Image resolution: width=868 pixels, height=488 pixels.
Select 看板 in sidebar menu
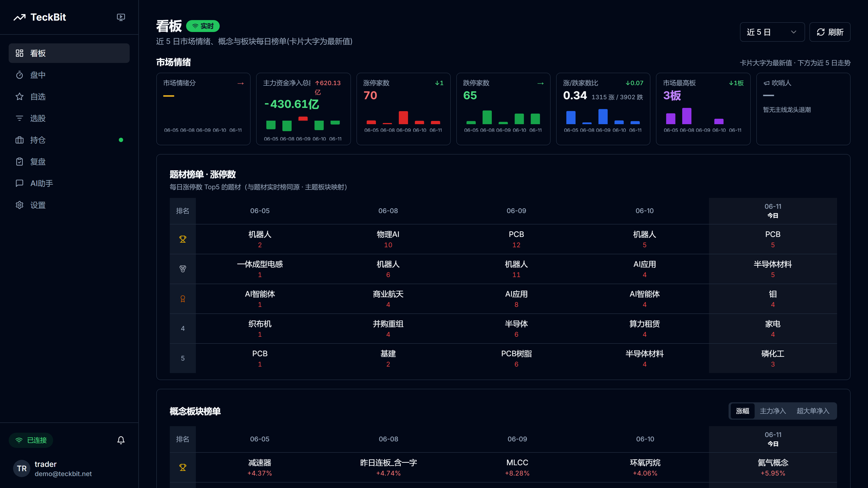point(69,53)
